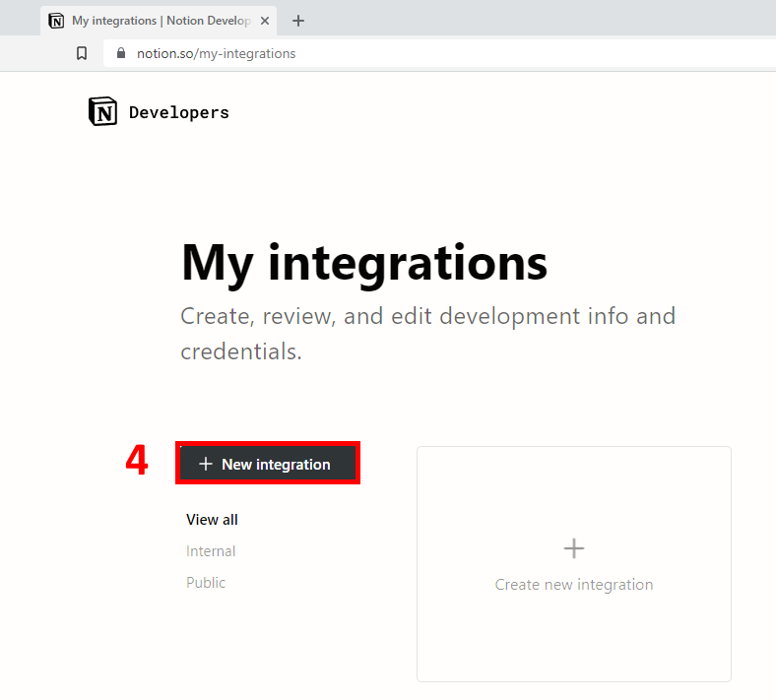Open site info via the padlock icon
The image size is (776, 700).
(x=121, y=54)
